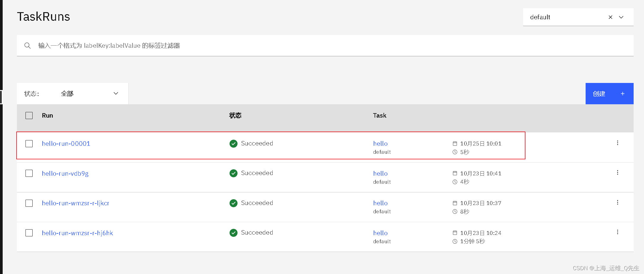The height and width of the screenshot is (274, 644).
Task: Click clock icon beside 5秒 duration
Action: pyautogui.click(x=455, y=152)
